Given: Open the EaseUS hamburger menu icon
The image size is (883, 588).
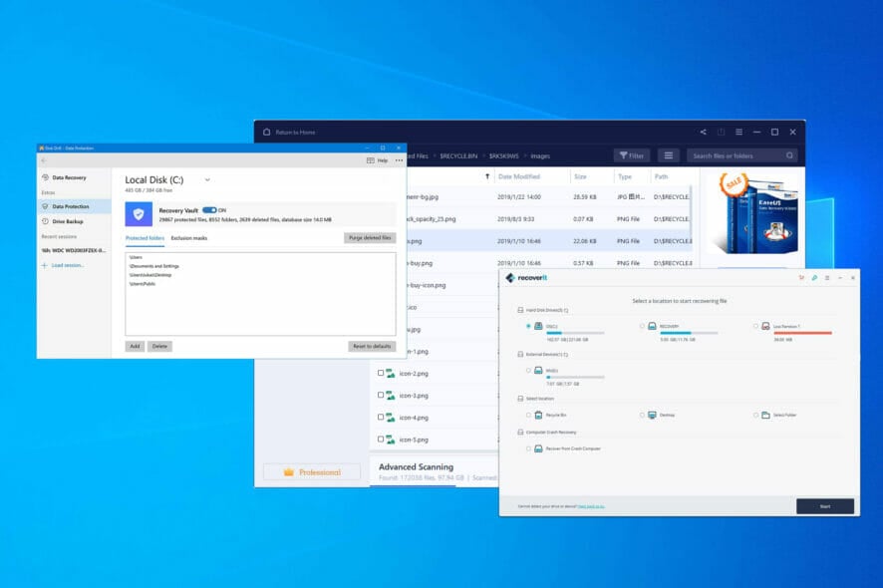Looking at the screenshot, I should pos(737,132).
